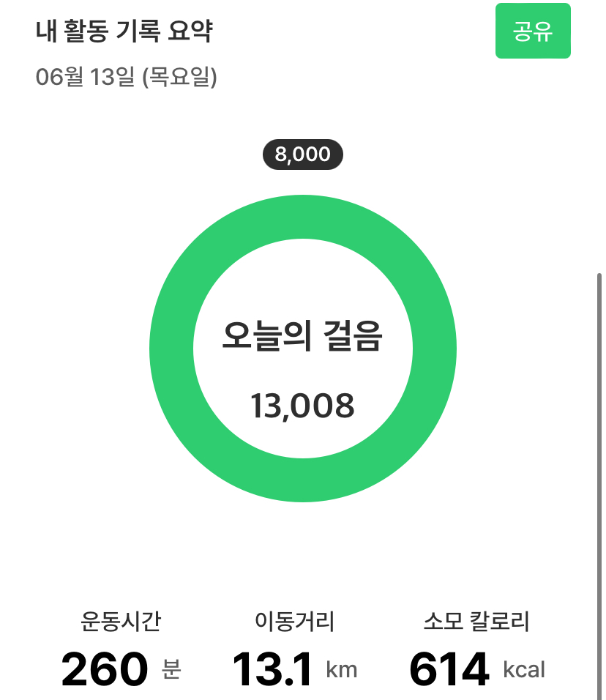
Task: Click the kcal unit label
Action: point(524,670)
